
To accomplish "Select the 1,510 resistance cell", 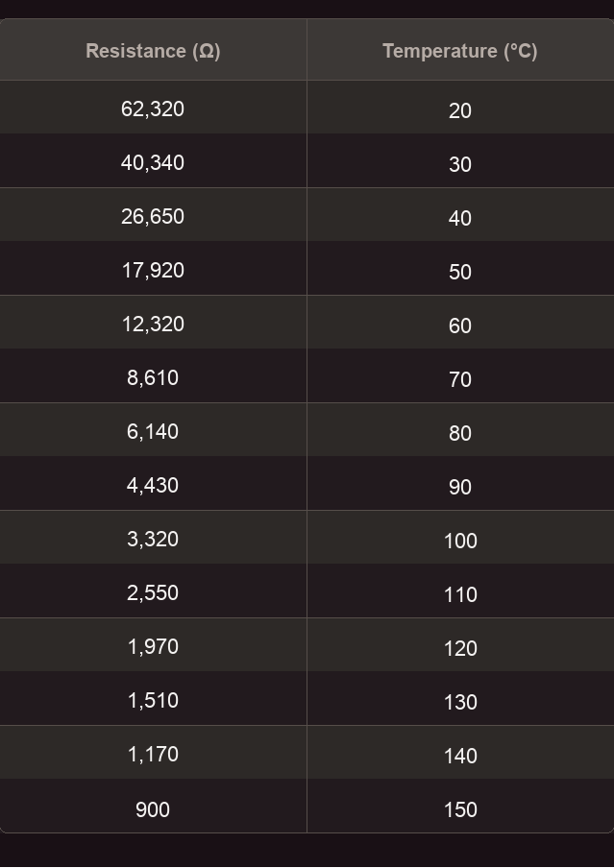I will pos(153,698).
